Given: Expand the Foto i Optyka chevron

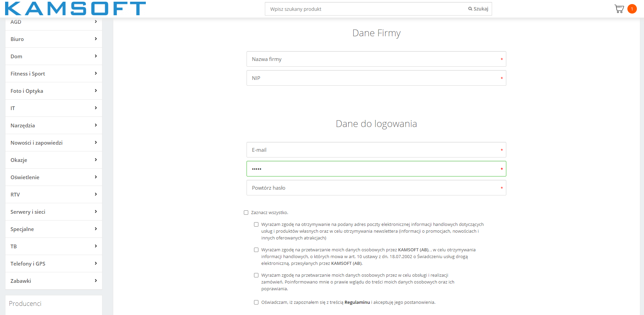Looking at the screenshot, I should click(x=96, y=91).
